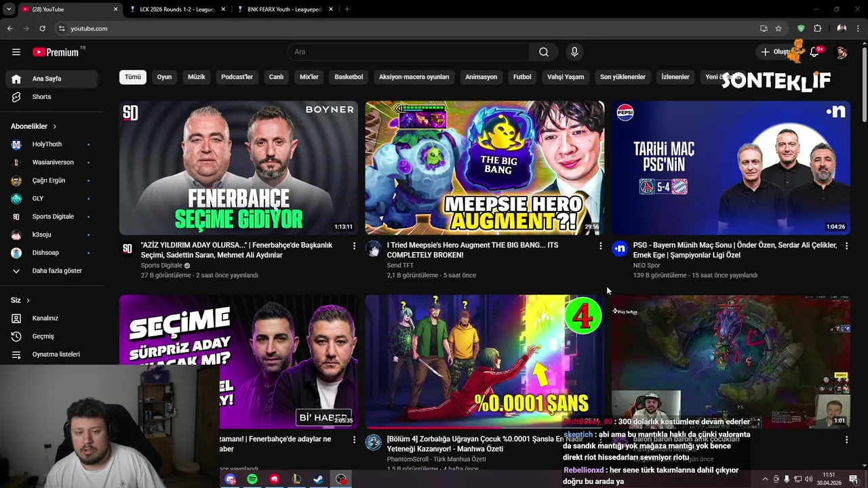
Task: Select the Oyun filter chip
Action: (164, 77)
